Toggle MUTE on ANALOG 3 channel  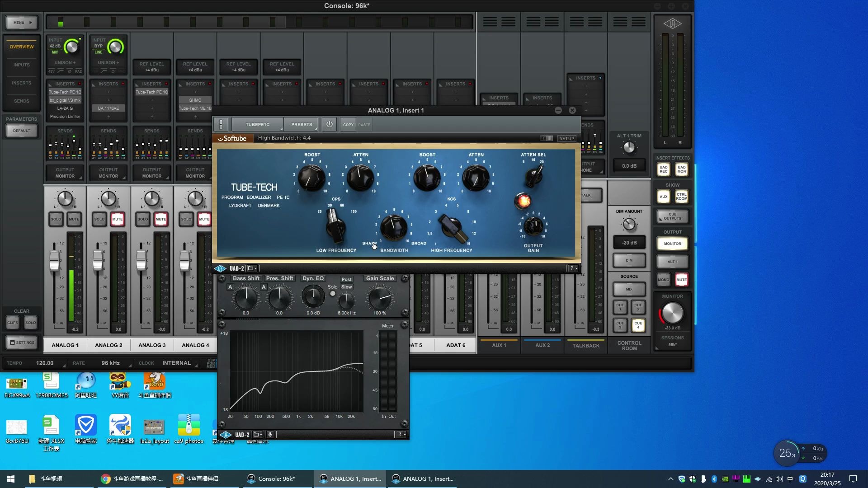(160, 219)
